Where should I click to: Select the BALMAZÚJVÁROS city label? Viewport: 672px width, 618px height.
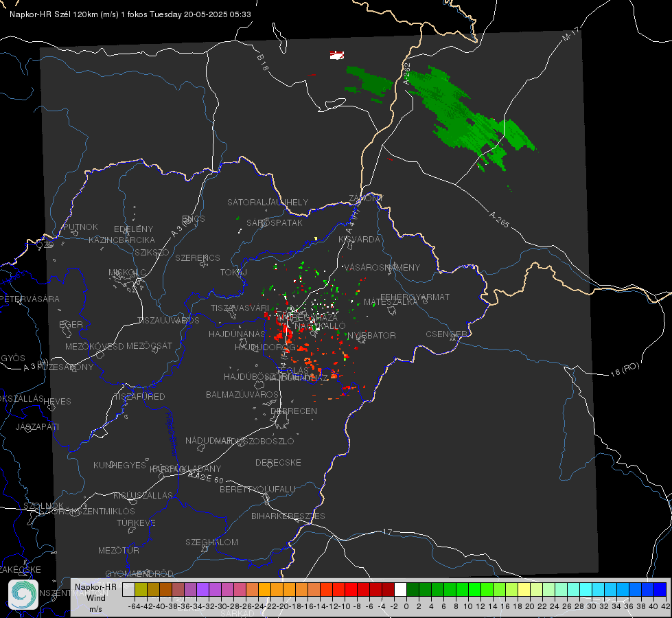point(242,394)
